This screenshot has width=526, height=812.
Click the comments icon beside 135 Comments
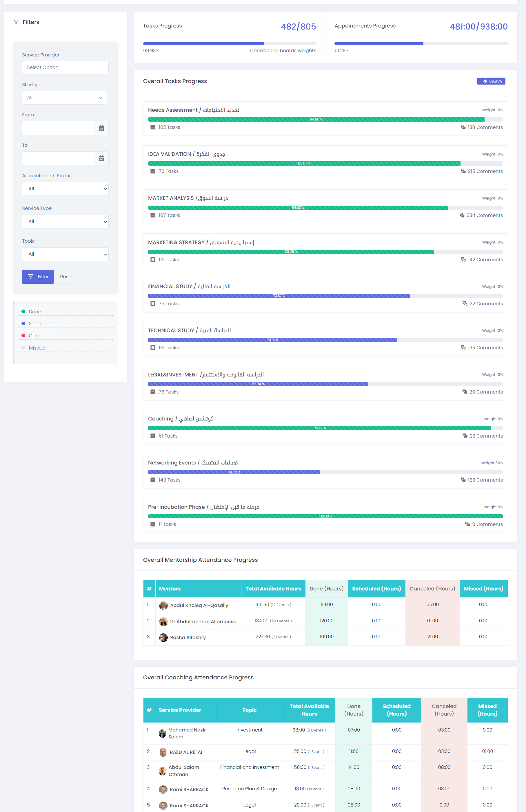pyautogui.click(x=463, y=348)
